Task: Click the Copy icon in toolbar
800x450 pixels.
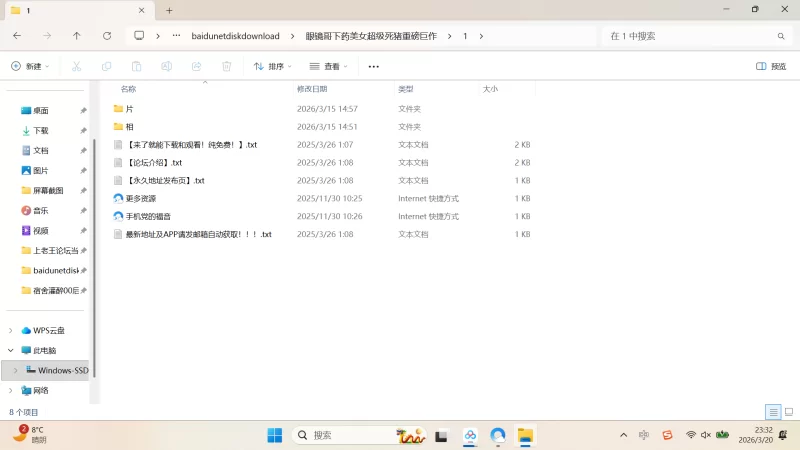Action: [106, 66]
